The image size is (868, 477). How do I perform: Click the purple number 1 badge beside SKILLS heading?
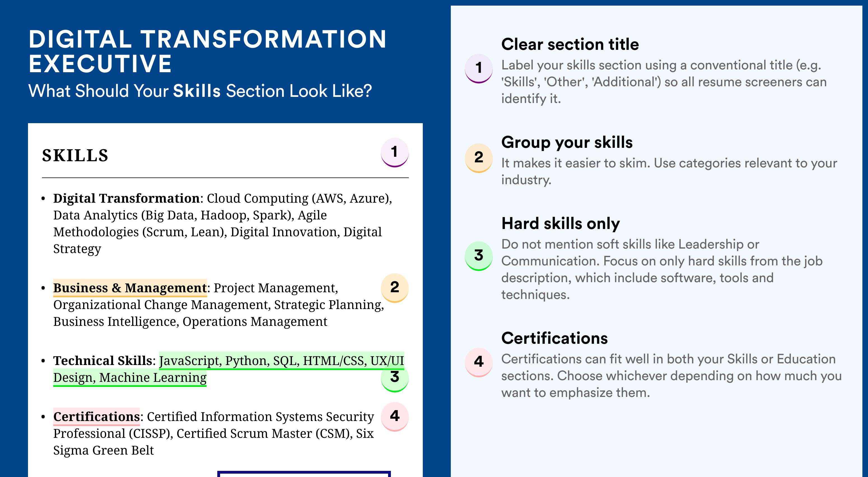point(395,152)
